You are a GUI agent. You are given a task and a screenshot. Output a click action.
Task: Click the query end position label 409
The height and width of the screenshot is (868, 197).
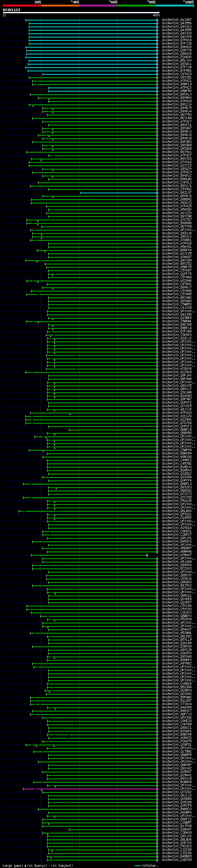pyautogui.click(x=155, y=15)
